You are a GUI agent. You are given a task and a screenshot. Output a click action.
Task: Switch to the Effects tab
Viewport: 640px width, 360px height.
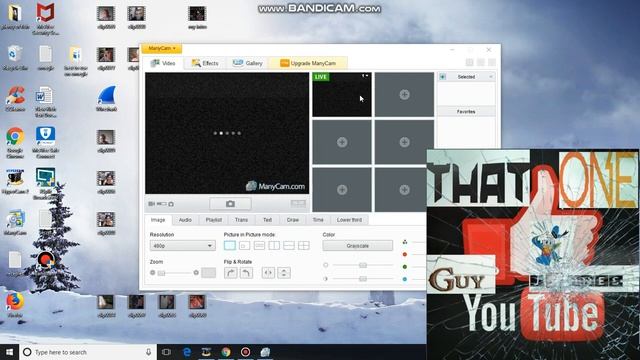205,63
